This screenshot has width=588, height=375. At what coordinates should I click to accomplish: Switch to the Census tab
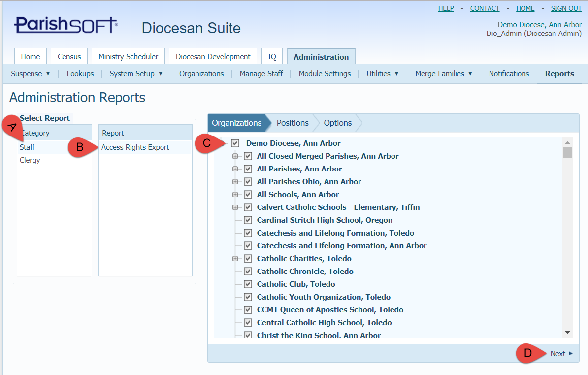click(69, 56)
